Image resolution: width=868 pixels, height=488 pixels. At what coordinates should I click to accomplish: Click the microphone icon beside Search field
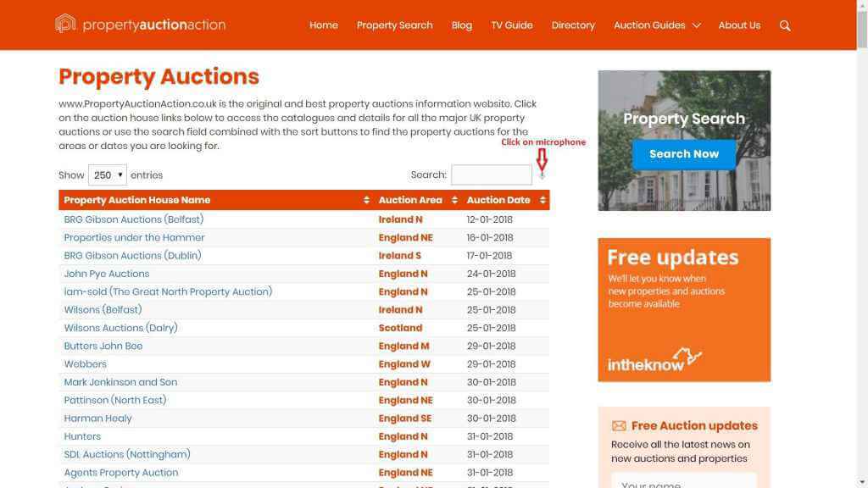click(x=542, y=175)
